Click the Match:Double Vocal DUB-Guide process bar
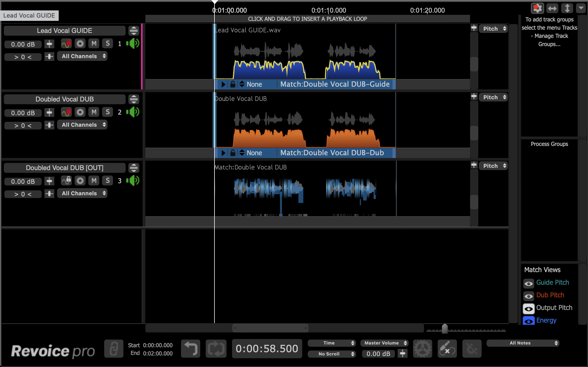 (x=335, y=84)
